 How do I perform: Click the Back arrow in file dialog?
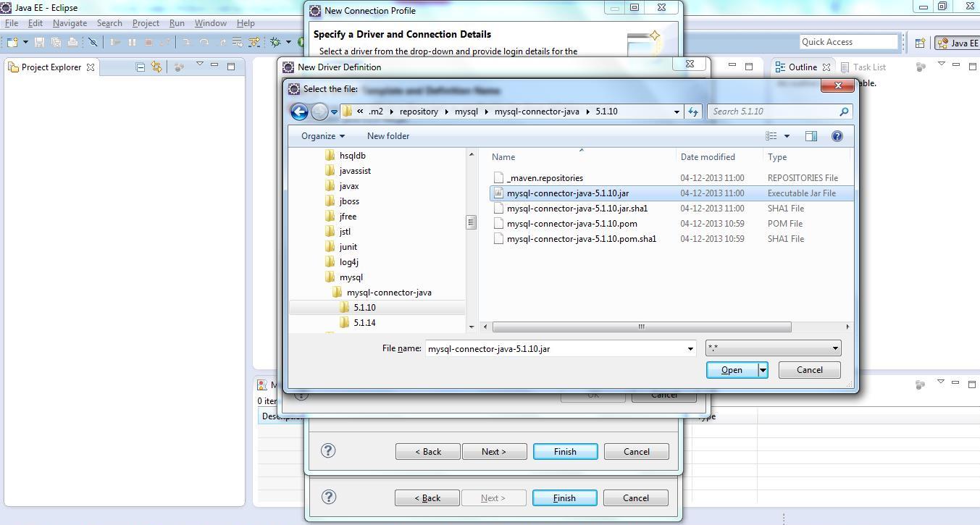[299, 112]
